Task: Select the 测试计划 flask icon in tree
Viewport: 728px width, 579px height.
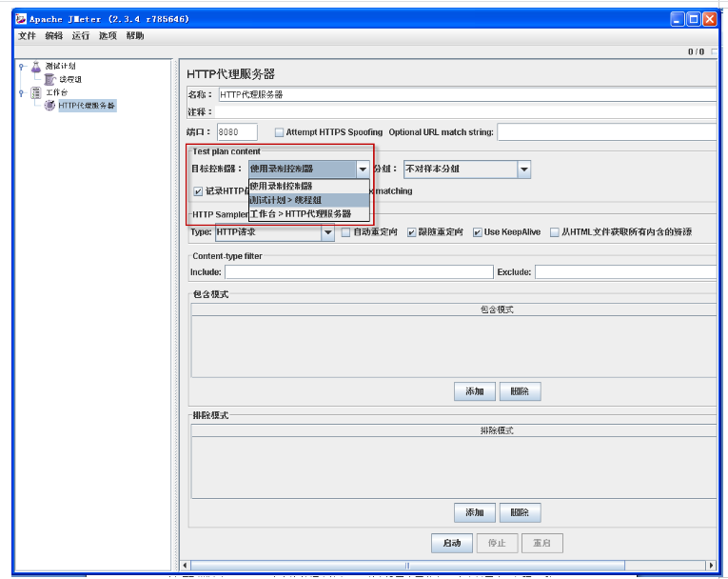Action: [x=36, y=67]
